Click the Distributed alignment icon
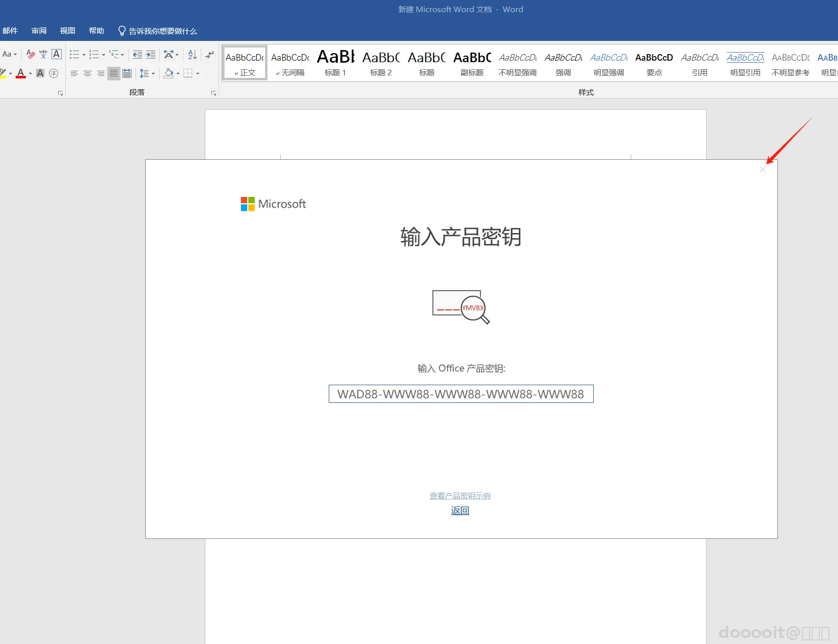Image resolution: width=838 pixels, height=644 pixels. 127,73
